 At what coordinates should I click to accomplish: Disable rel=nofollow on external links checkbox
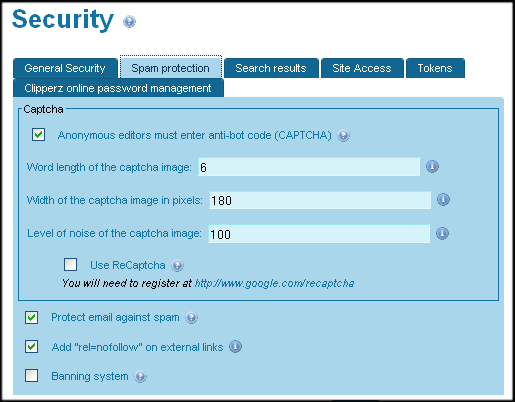point(31,347)
